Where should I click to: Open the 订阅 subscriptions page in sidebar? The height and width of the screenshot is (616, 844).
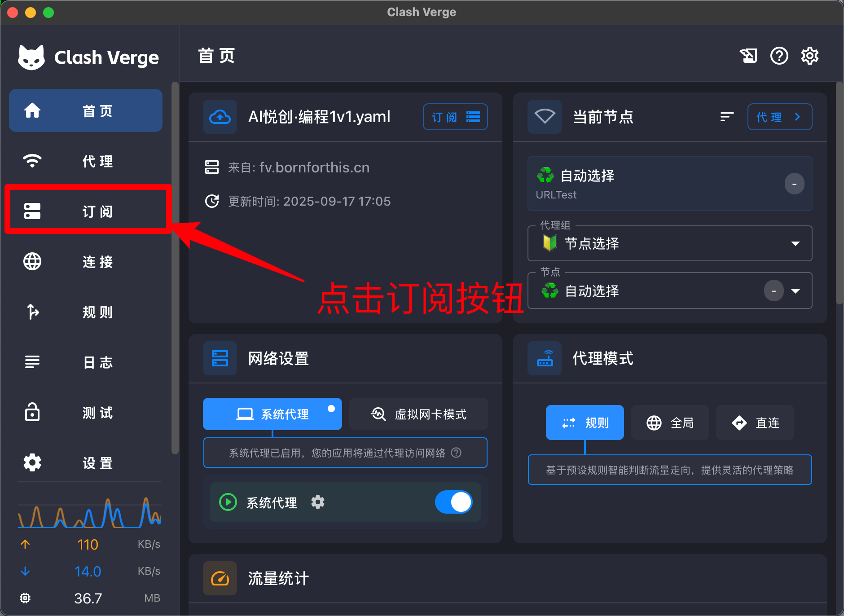[x=86, y=211]
